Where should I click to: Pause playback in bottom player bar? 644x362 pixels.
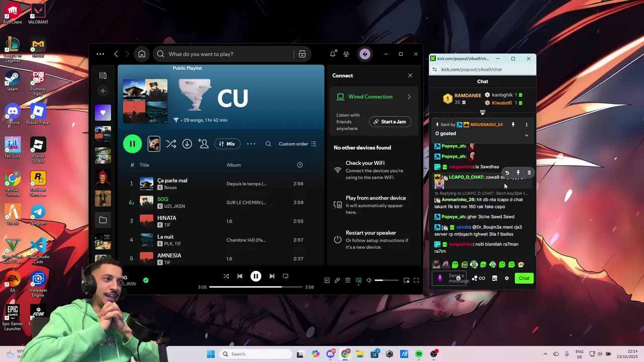click(x=256, y=276)
